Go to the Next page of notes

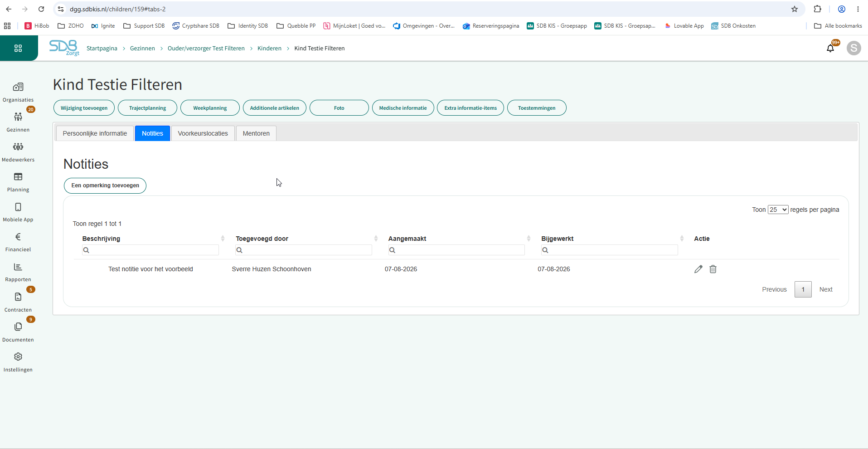826,289
